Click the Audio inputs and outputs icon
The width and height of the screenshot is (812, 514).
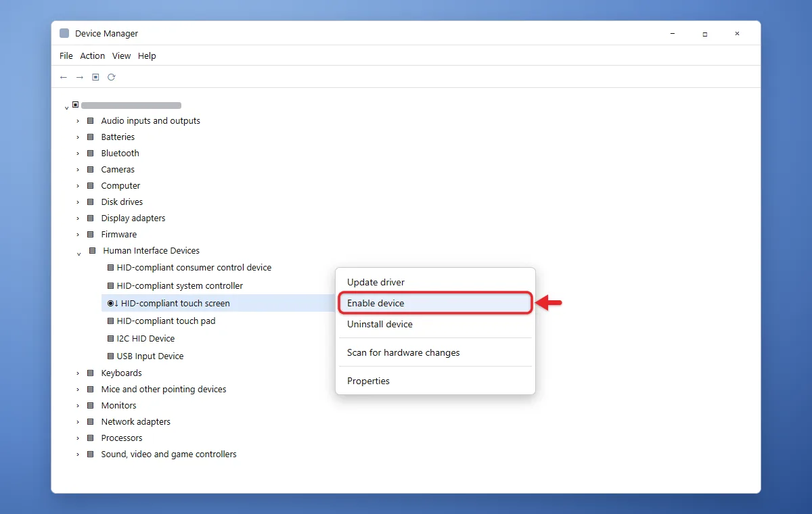click(x=91, y=121)
